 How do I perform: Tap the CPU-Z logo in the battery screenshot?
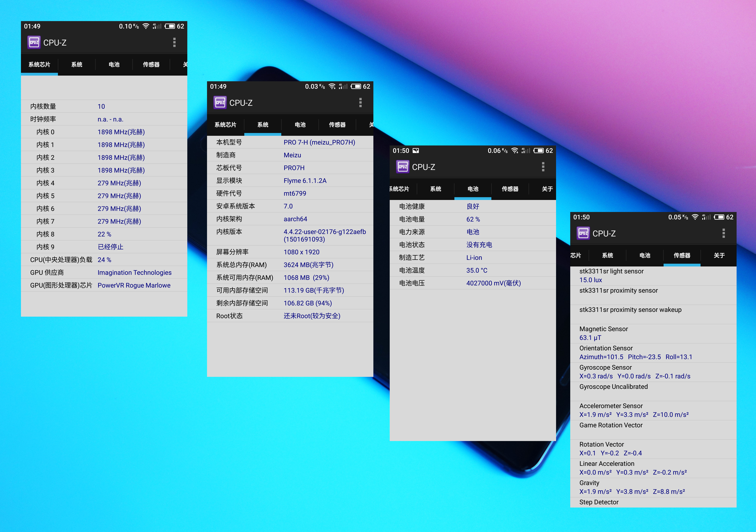coord(403,167)
